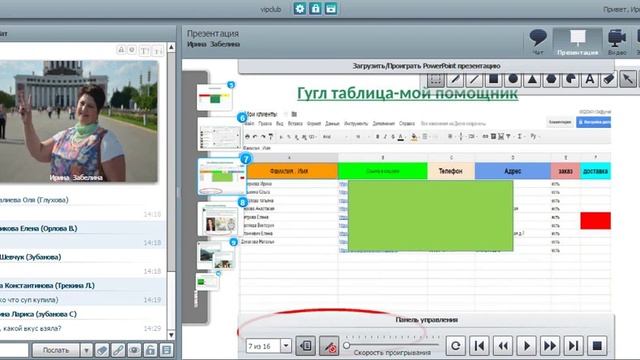Click the smaller text size icon above video
The width and height of the screenshot is (640, 360).
tap(158, 51)
